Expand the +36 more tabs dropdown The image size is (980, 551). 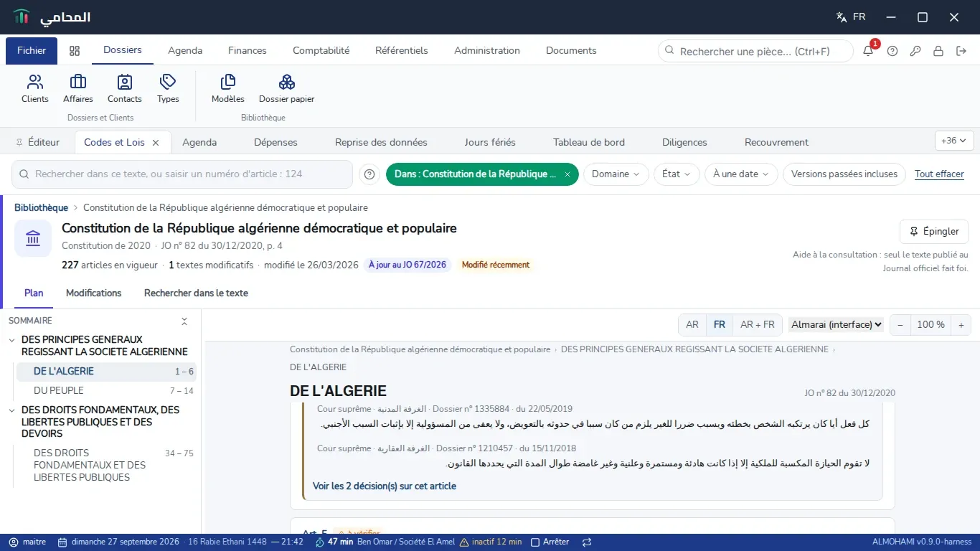pyautogui.click(x=954, y=141)
